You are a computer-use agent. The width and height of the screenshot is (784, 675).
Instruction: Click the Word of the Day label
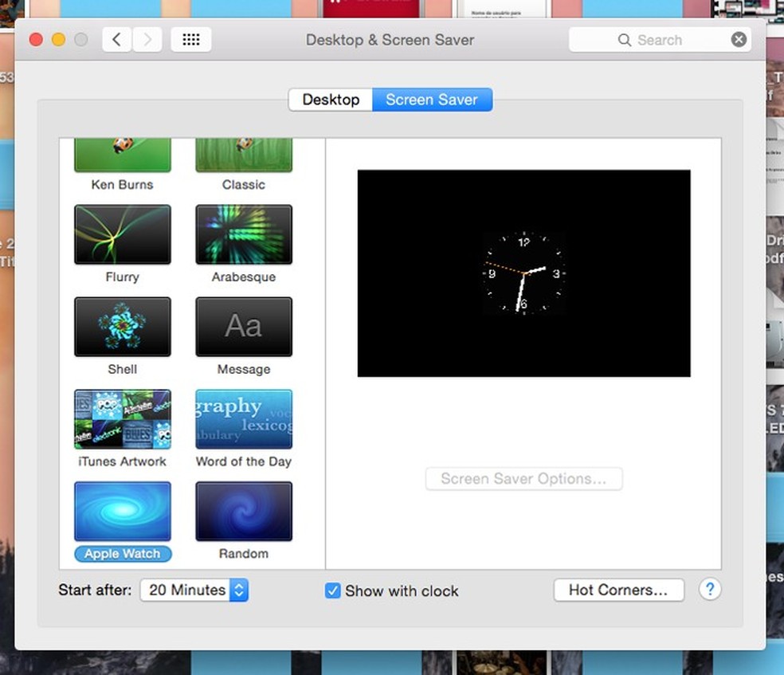(244, 461)
